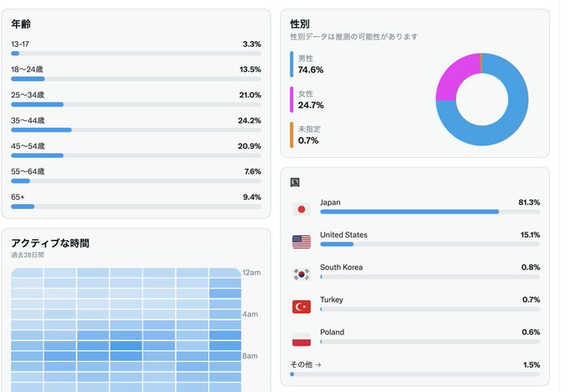571x392 pixels.
Task: Click the Japan flag icon
Action: coord(301,209)
